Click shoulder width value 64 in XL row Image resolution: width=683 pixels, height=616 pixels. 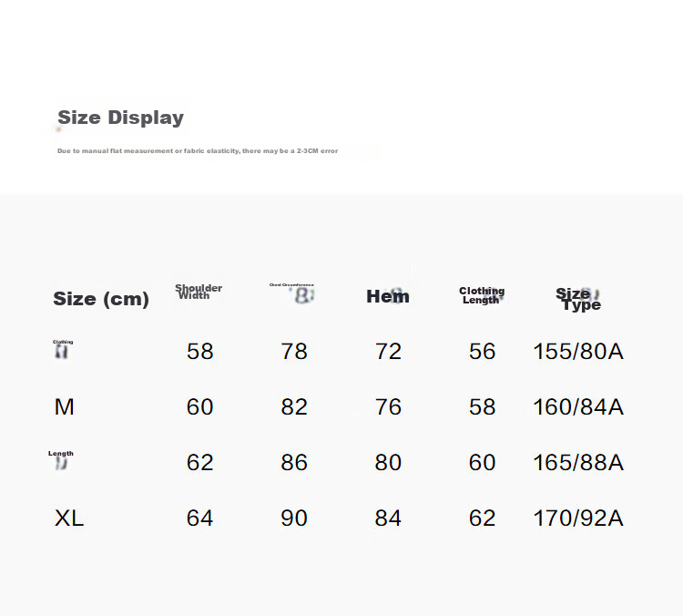coord(200,518)
